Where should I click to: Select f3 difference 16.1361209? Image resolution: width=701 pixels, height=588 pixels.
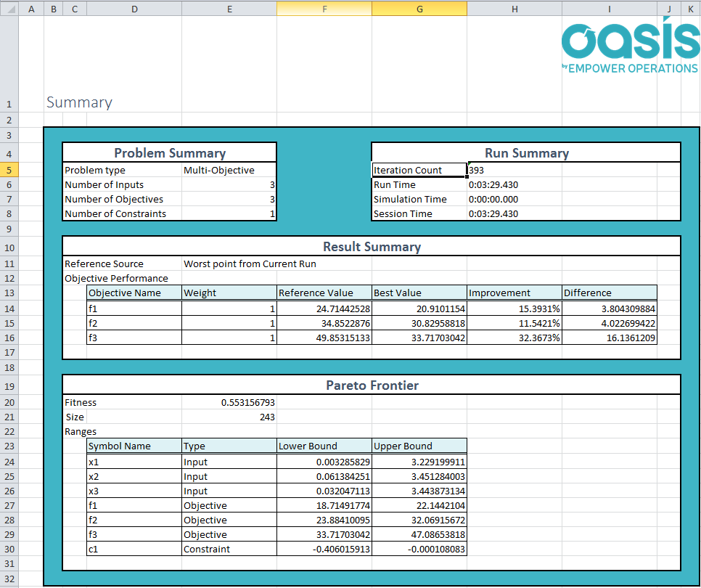tap(610, 338)
